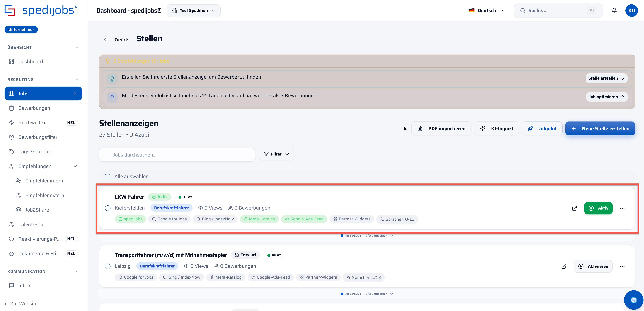Open more options for Transportfahrer job
The height and width of the screenshot is (311, 644).
(622, 266)
